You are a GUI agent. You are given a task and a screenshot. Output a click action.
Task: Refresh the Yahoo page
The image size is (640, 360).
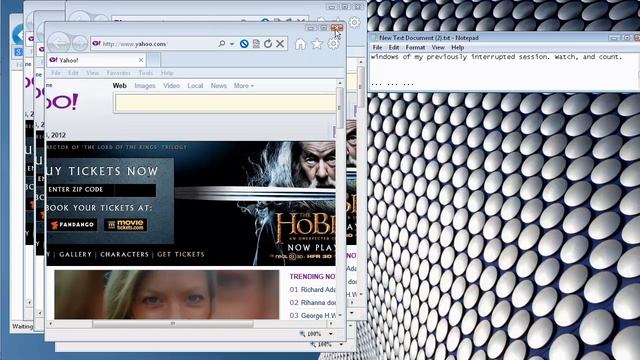click(268, 44)
